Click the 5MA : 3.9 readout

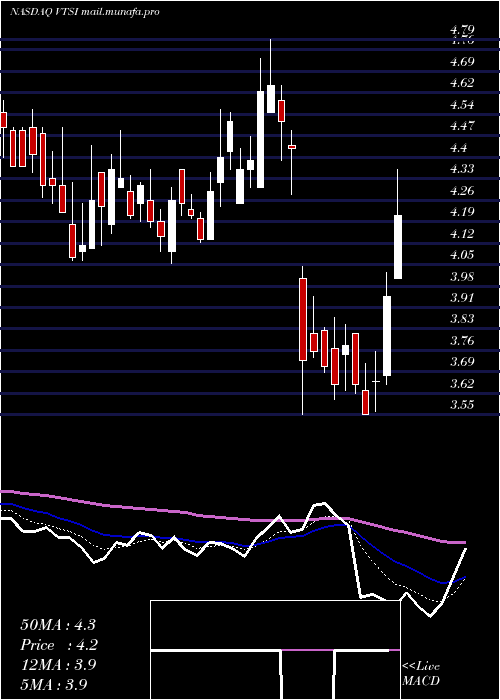click(54, 684)
